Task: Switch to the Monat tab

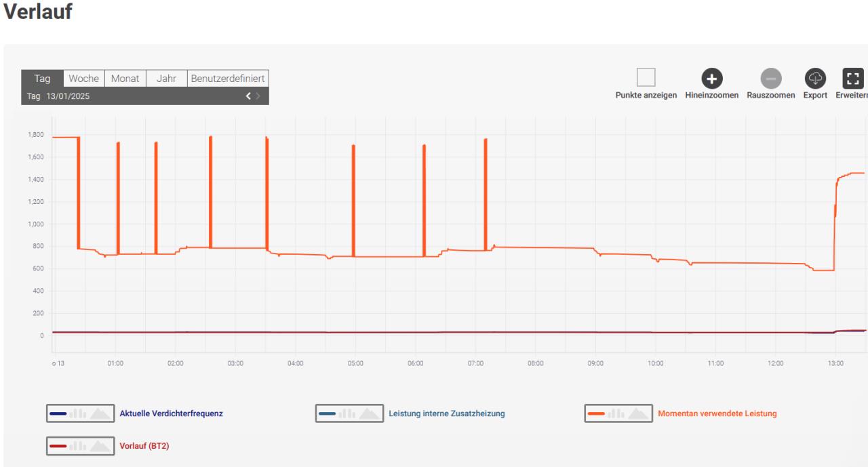Action: tap(125, 79)
